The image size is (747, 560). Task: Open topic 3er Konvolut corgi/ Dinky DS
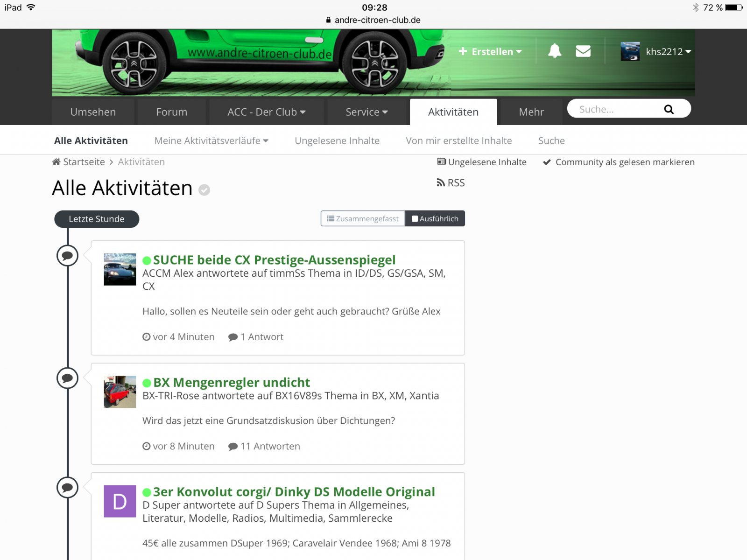click(294, 492)
